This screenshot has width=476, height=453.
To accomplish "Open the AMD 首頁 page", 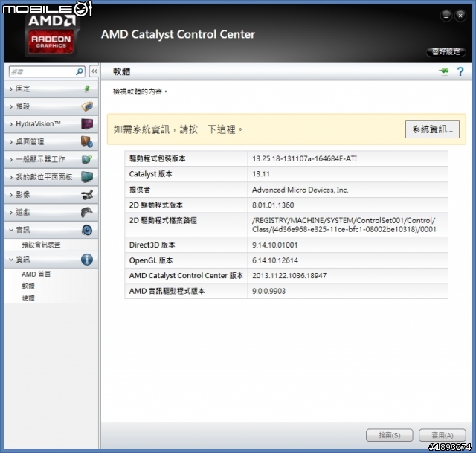I will (x=36, y=274).
